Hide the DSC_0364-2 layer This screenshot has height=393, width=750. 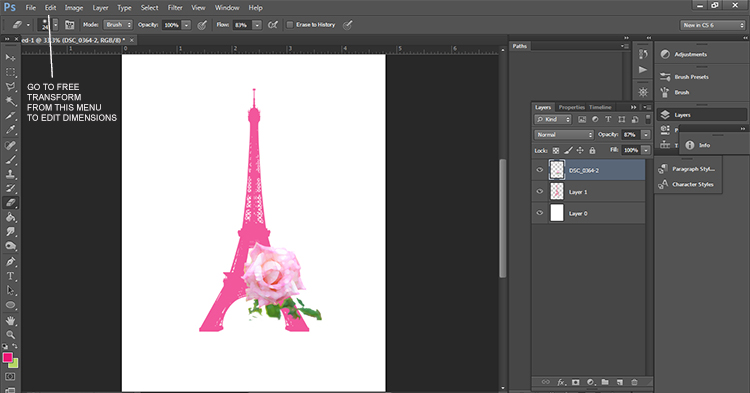(x=540, y=170)
